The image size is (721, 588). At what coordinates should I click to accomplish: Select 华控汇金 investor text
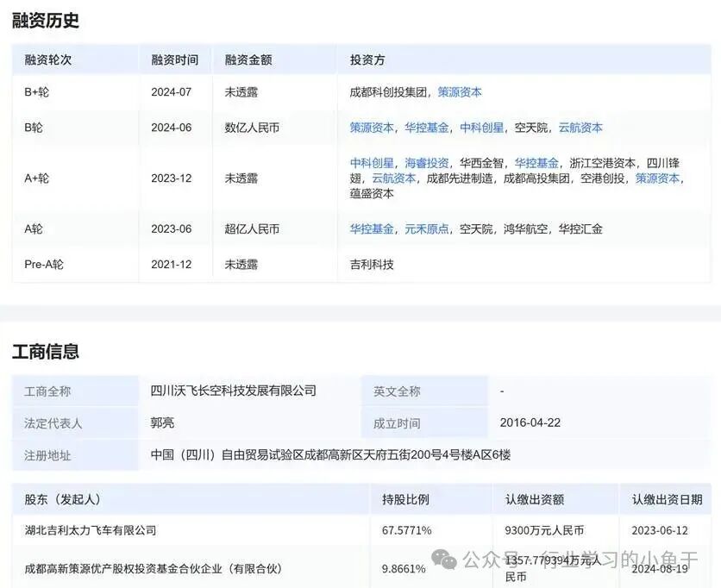click(x=580, y=228)
